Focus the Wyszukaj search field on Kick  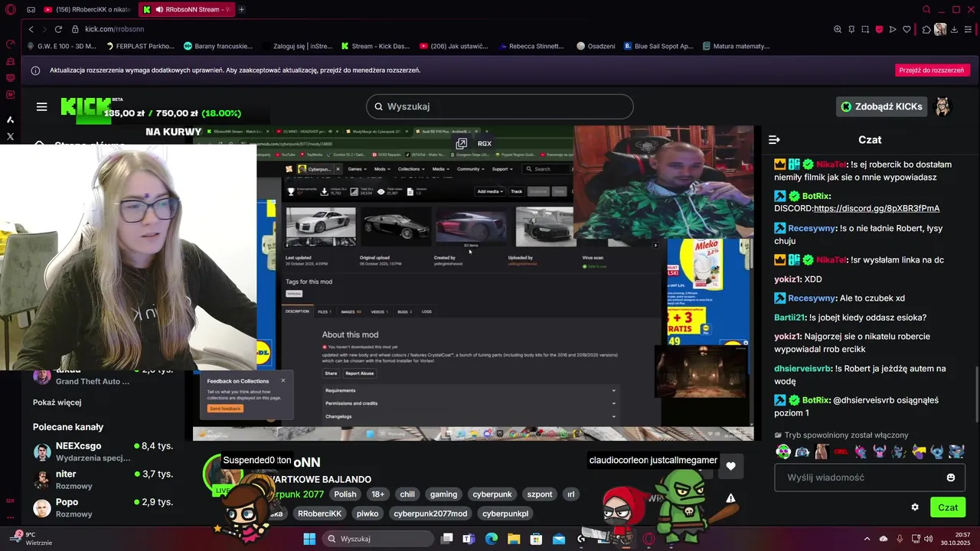coord(499,106)
